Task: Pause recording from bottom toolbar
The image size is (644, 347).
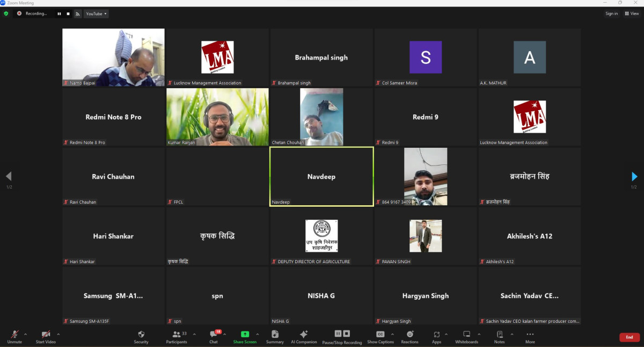Action: click(338, 334)
